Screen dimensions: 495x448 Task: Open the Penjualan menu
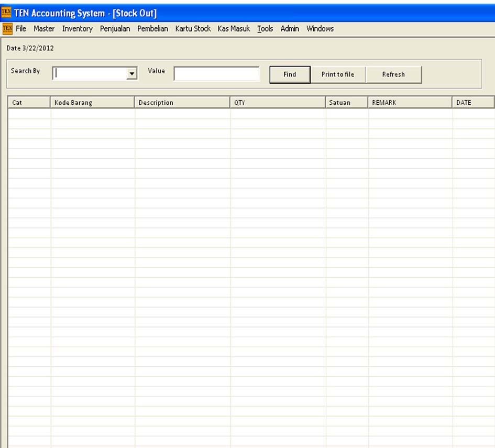[115, 29]
